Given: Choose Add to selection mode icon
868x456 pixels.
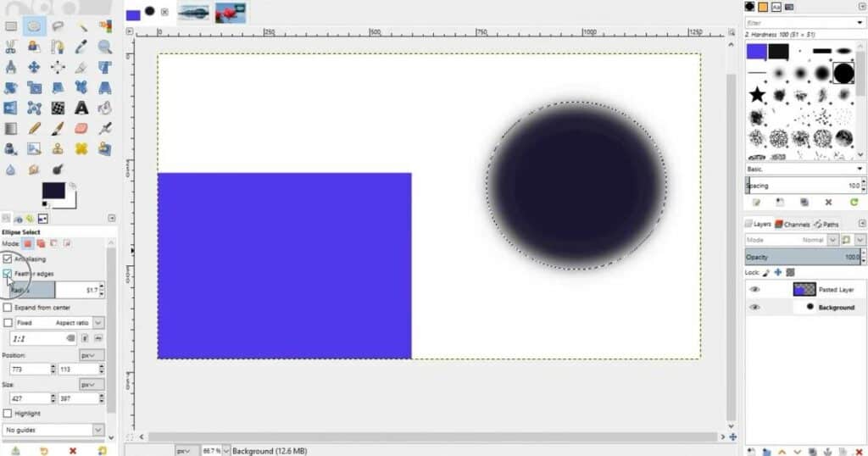Looking at the screenshot, I should (x=41, y=243).
